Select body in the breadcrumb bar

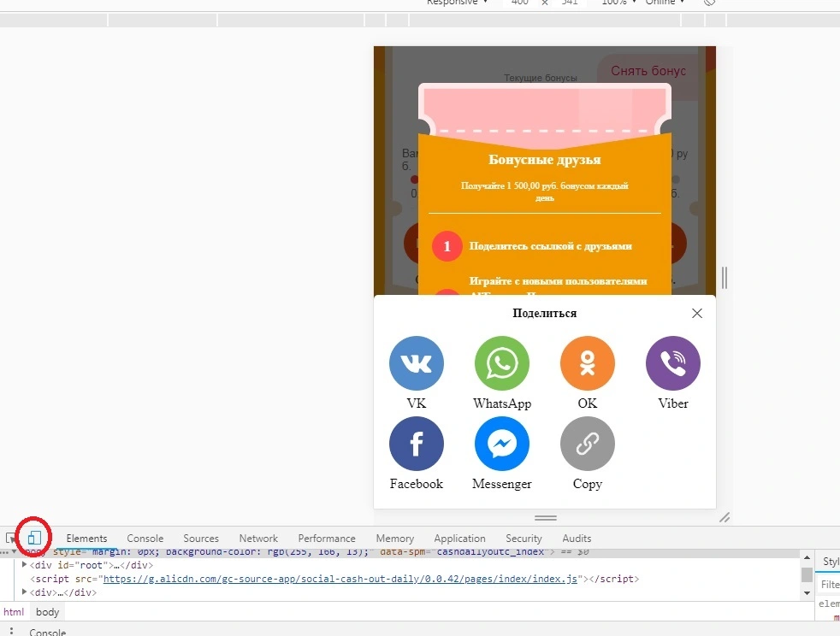point(47,612)
